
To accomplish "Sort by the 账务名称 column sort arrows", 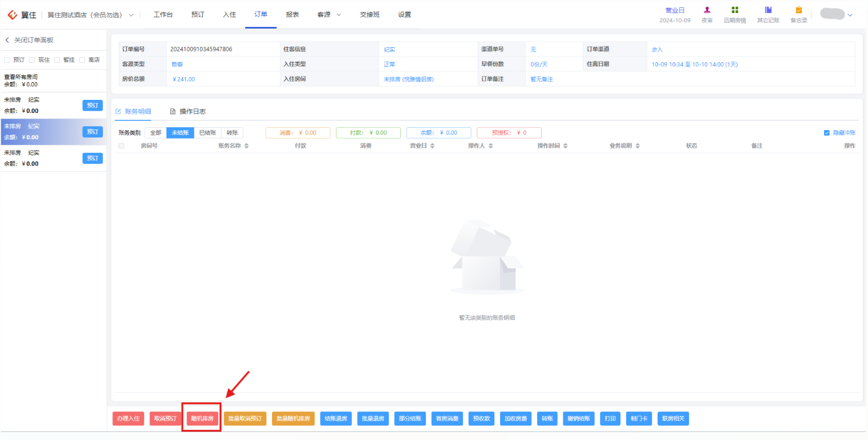I will point(246,146).
